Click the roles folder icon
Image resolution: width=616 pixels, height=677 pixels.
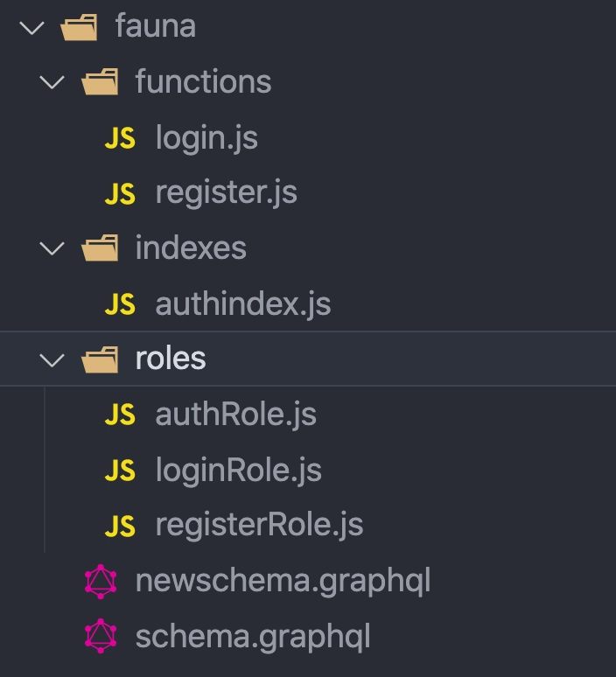[100, 359]
